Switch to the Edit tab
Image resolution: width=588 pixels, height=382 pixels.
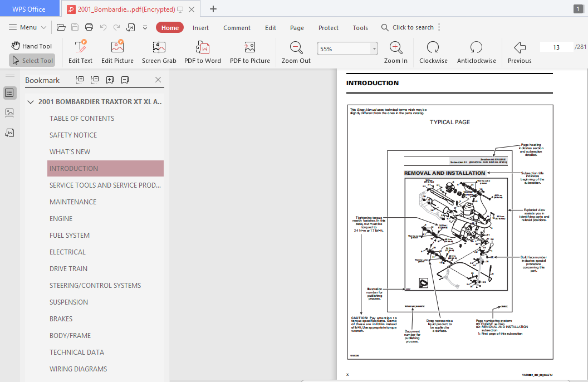coord(271,28)
